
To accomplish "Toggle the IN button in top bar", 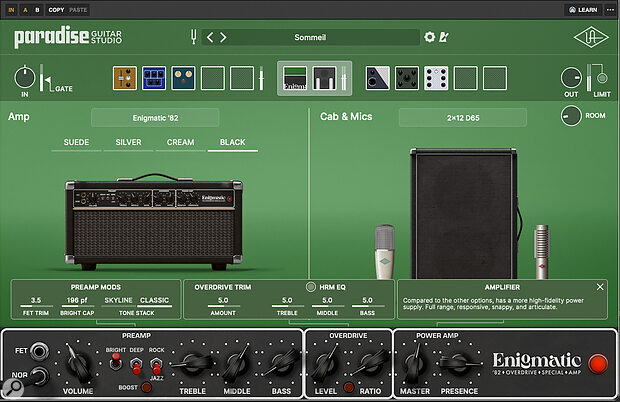I will [11, 10].
